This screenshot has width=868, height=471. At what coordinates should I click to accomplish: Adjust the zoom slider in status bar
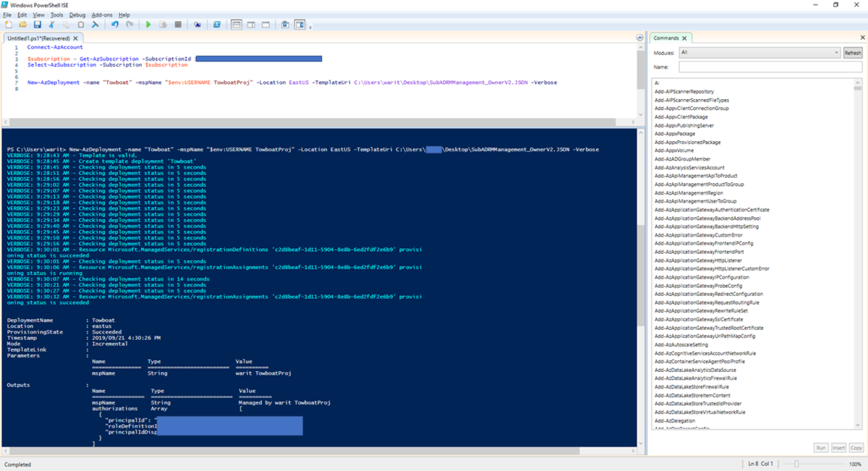pos(797,464)
